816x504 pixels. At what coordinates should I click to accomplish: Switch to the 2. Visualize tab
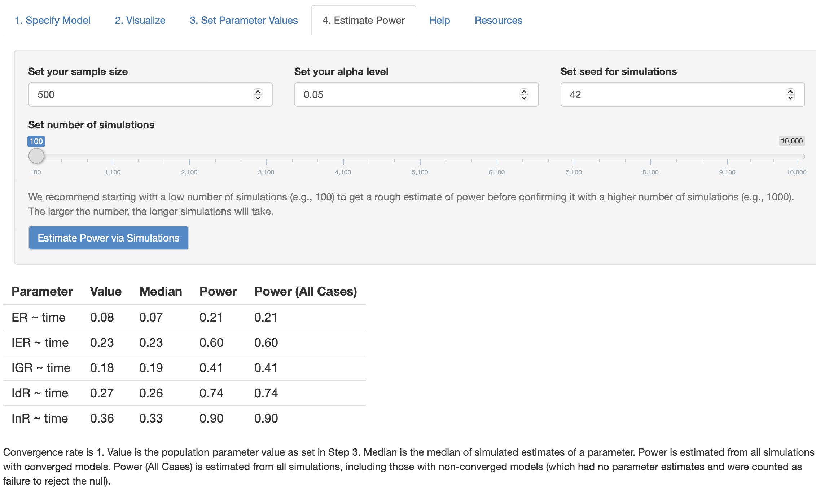[140, 21]
